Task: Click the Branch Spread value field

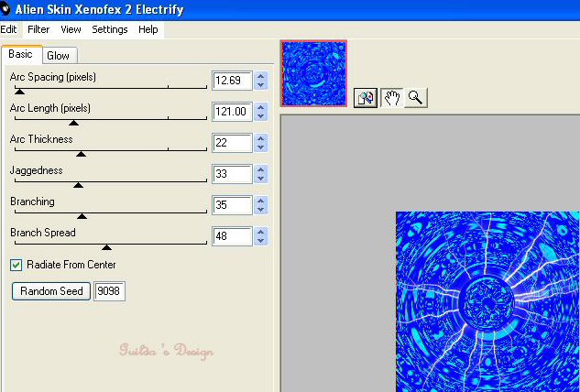Action: point(233,236)
